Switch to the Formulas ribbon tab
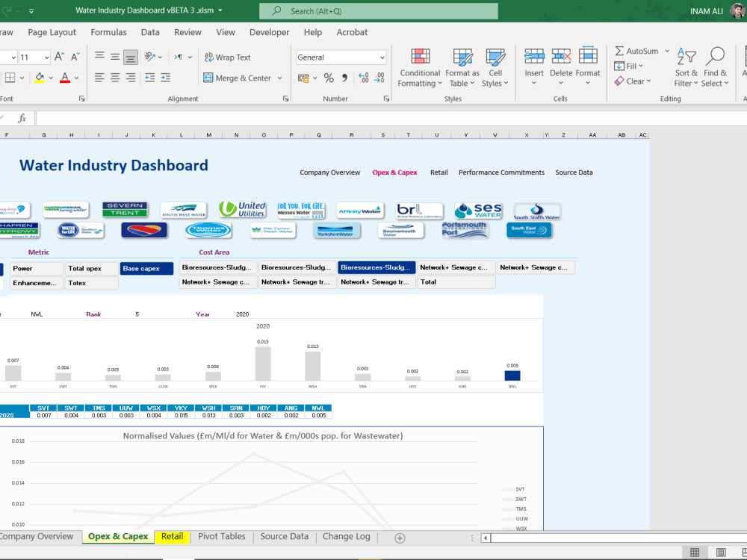 click(108, 32)
